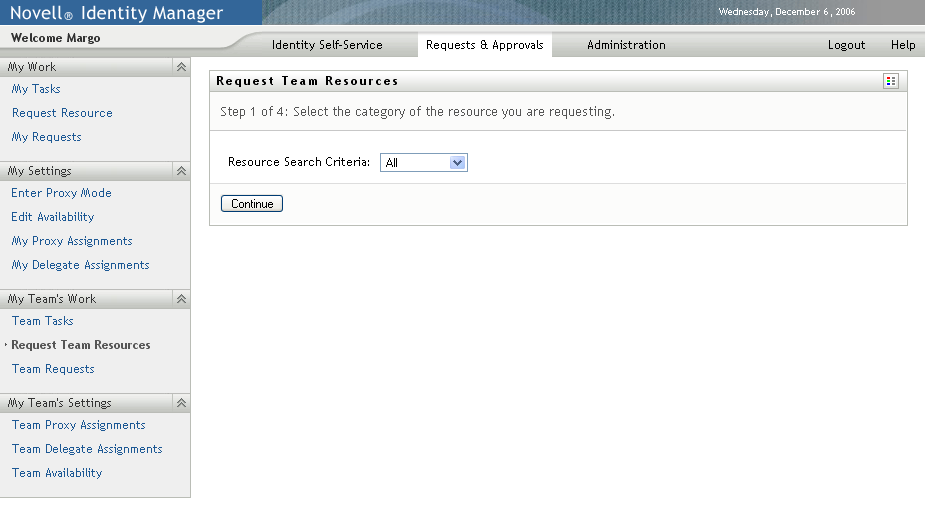This screenshot has width=925, height=505.
Task: Click the Continue button
Action: [252, 204]
